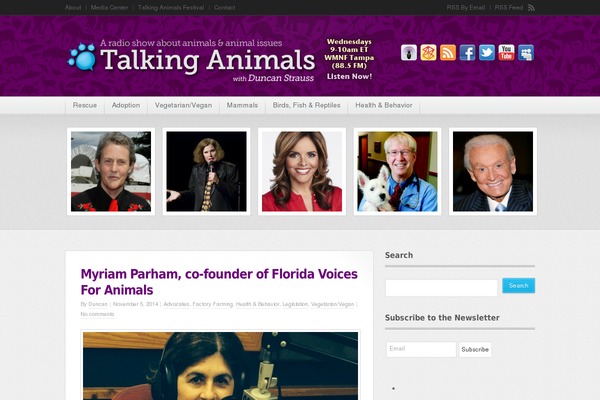Screen dimensions: 600x400
Task: Click the RSS Feed text link
Action: (509, 7)
